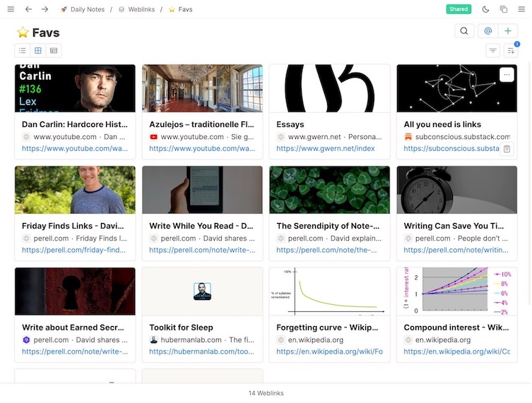Open Dan Carlin thumbnail image
Screen dimensions: 532x403
click(75, 88)
